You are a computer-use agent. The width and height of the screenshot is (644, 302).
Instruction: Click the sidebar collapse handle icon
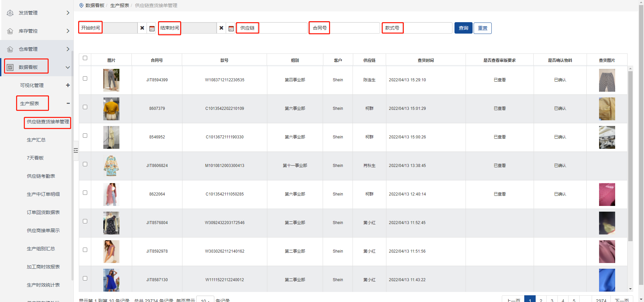coord(76,150)
